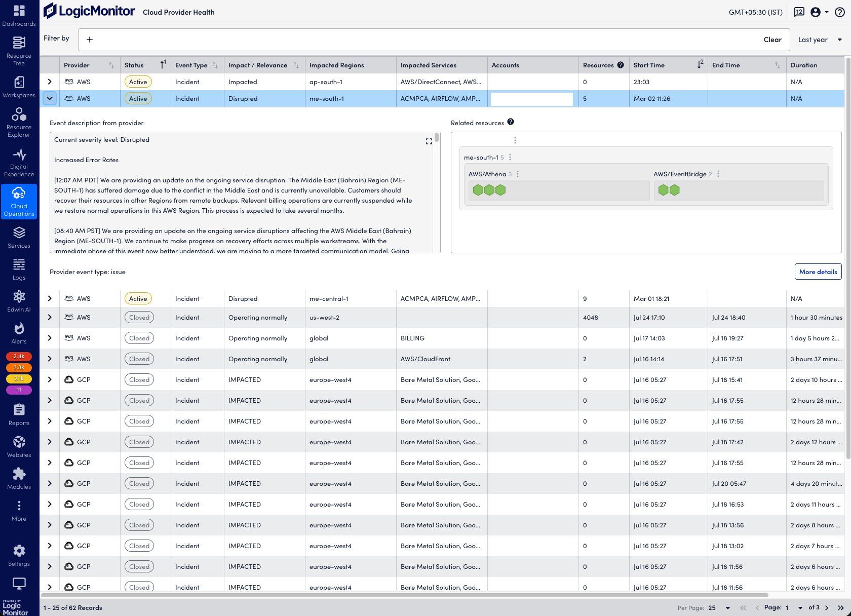Filter by error alerts 3.3k badge
The image size is (851, 616).
point(19,368)
